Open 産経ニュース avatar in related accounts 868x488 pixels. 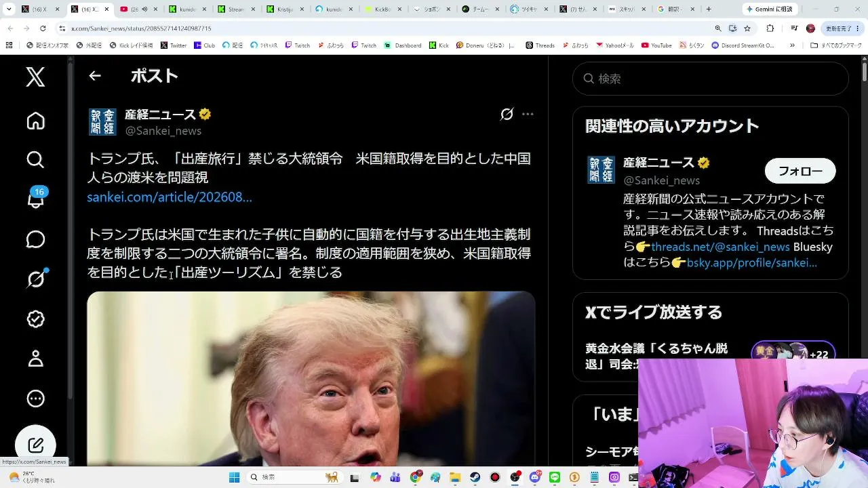(x=601, y=170)
